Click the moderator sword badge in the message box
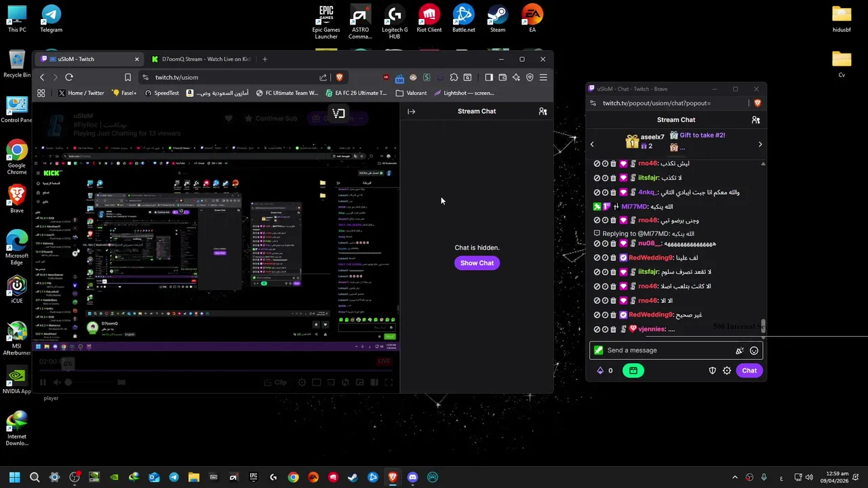This screenshot has width=868, height=488. [598, 350]
